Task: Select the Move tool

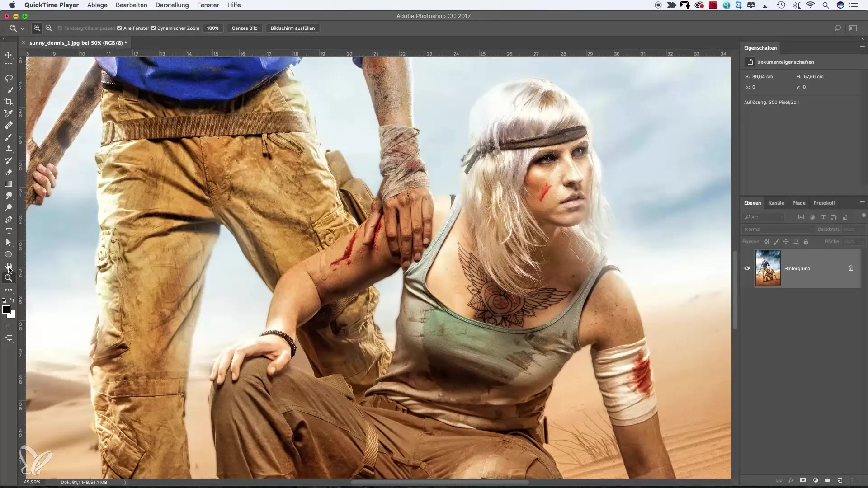Action: pyautogui.click(x=9, y=55)
